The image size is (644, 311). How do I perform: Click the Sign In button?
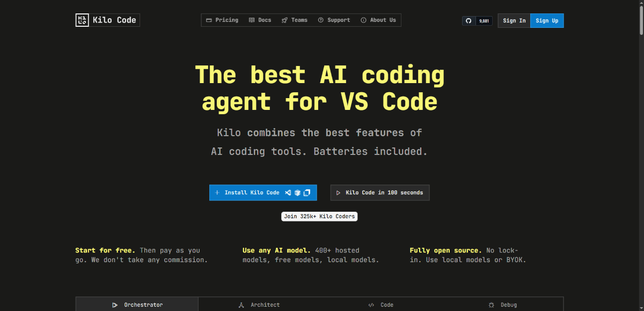(x=514, y=20)
